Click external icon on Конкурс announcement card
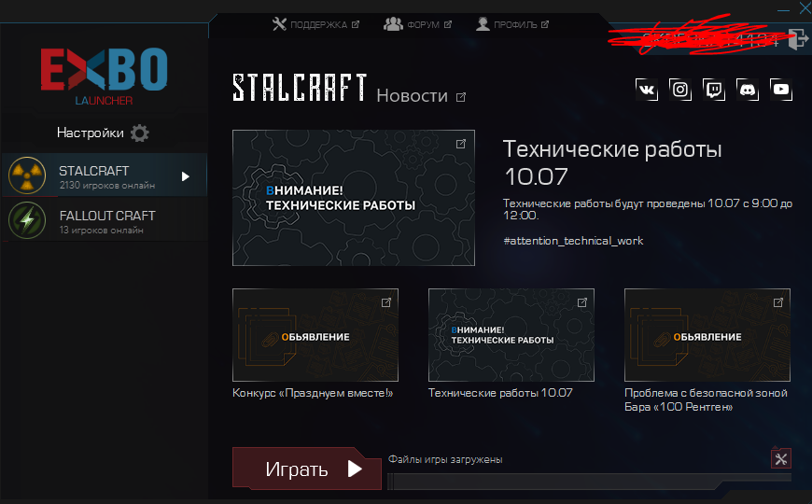 (386, 302)
